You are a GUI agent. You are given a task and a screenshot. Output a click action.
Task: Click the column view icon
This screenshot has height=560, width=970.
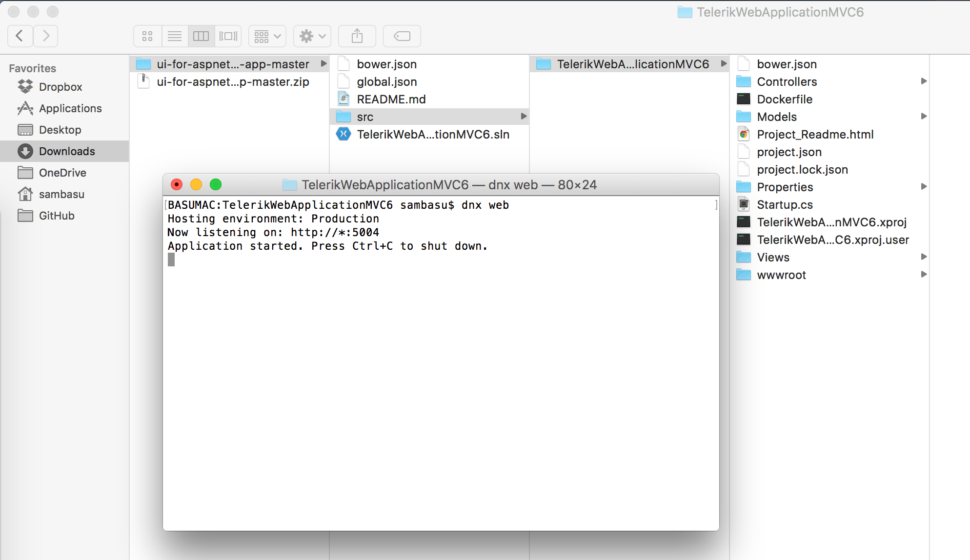coord(202,36)
